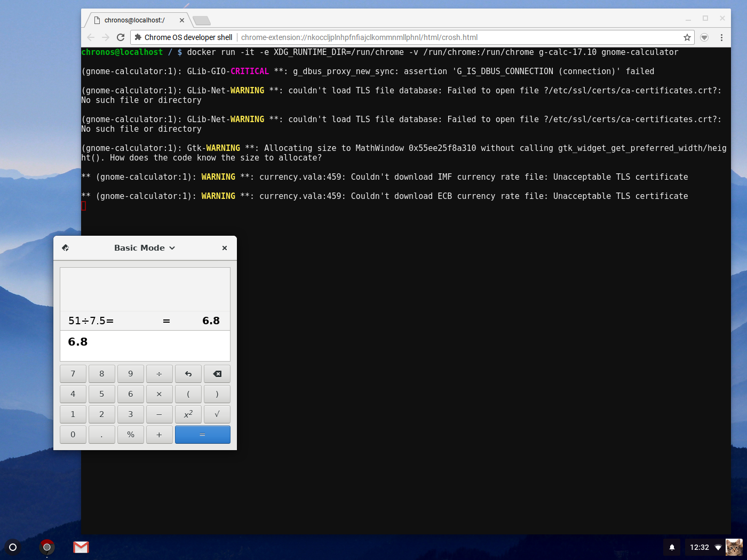Click the open parenthesis key
The width and height of the screenshot is (747, 560).
coord(188,394)
